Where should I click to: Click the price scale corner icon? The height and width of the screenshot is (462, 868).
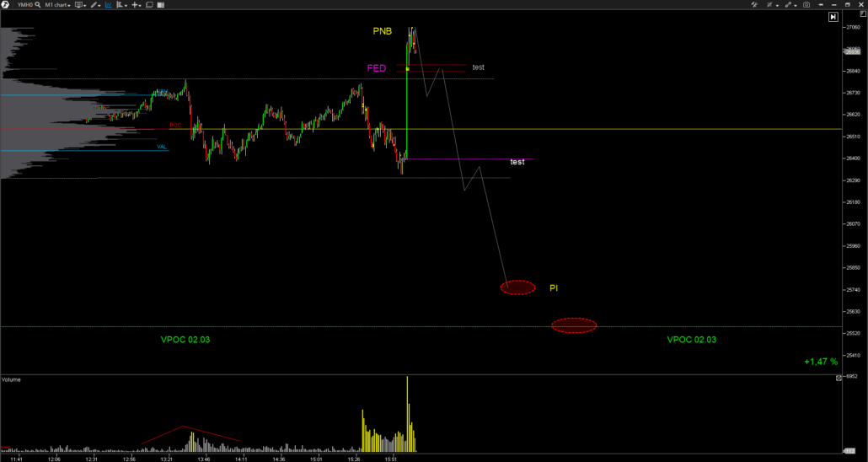coord(862,15)
